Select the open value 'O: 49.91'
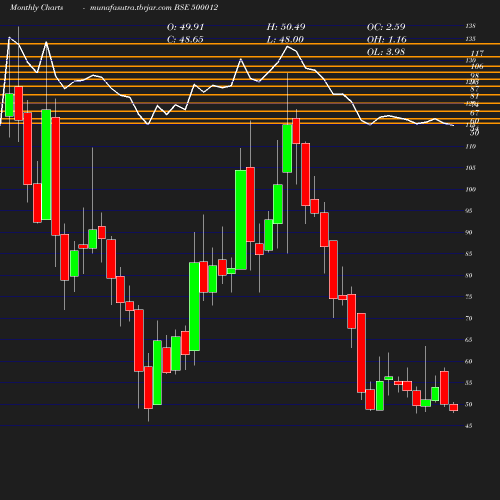Image resolution: width=500 pixels, height=500 pixels. coord(185,27)
